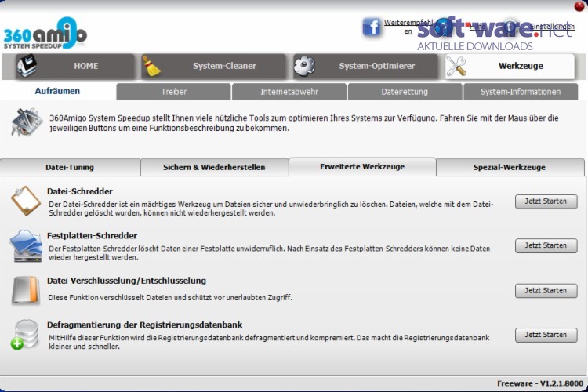Screen dimensions: 588x392
Task: Select the Erweiterte Werkzeuge tab
Action: tap(362, 166)
